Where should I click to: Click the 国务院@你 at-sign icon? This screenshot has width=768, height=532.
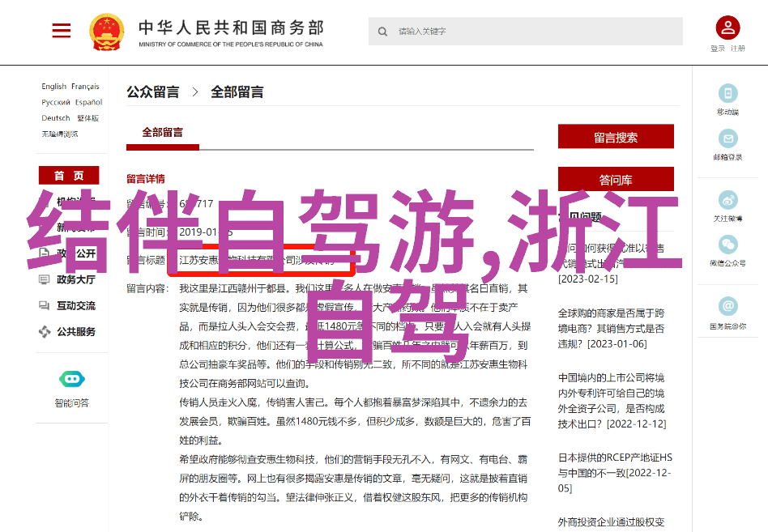727,306
